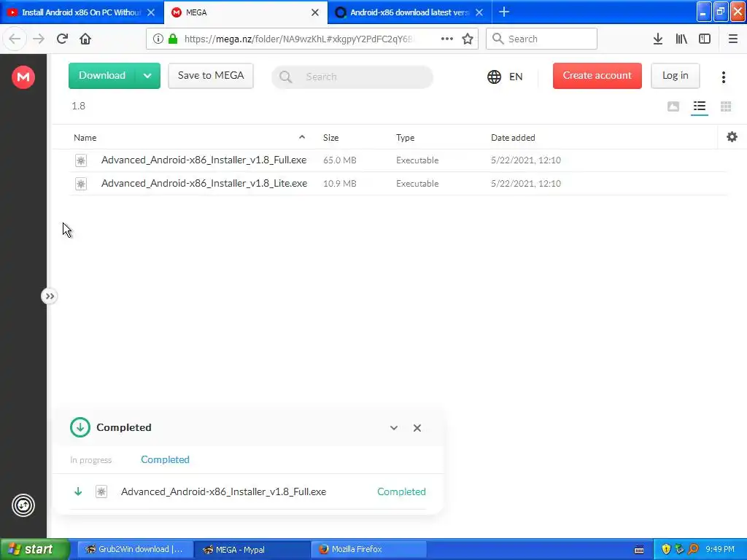Close the Install Android x86 tab

[x=151, y=12]
